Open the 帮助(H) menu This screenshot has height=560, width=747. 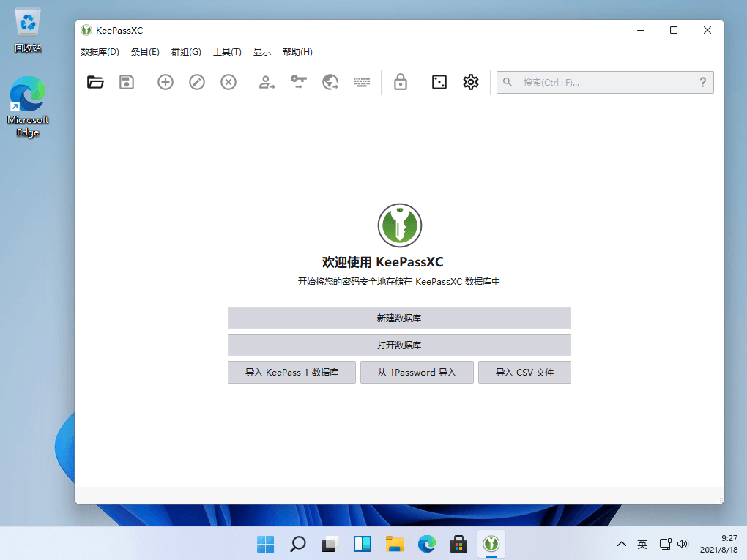tap(298, 52)
